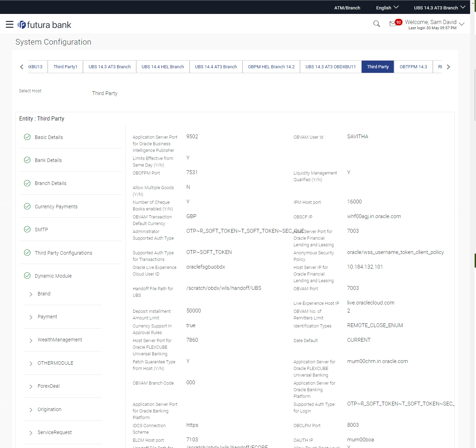Select the active Third Party tab
The image size is (476, 448).
(378, 67)
